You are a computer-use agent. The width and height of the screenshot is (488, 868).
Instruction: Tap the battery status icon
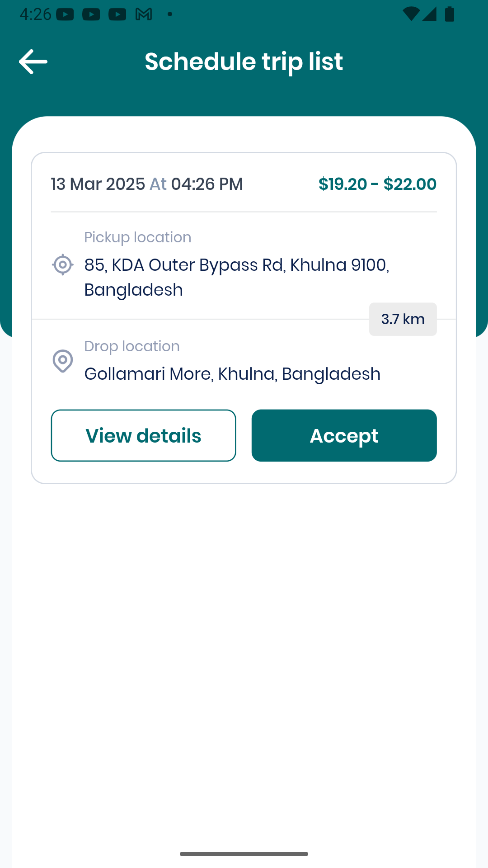pyautogui.click(x=450, y=14)
